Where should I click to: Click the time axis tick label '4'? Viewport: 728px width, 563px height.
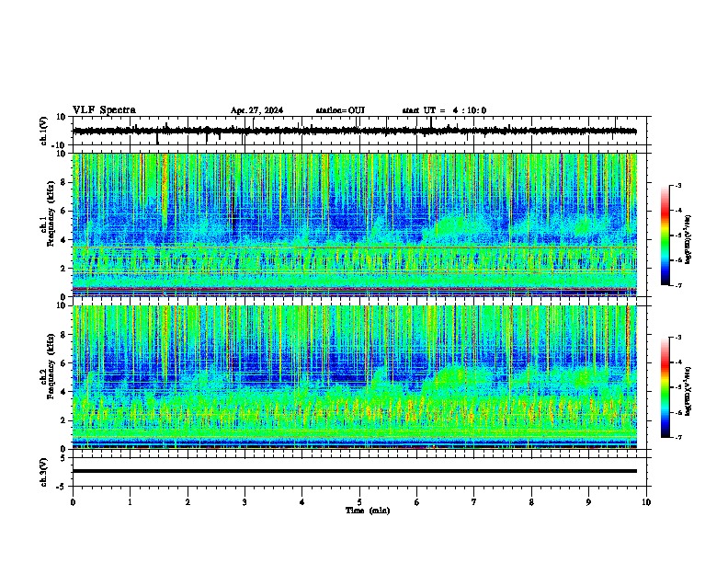coord(302,502)
